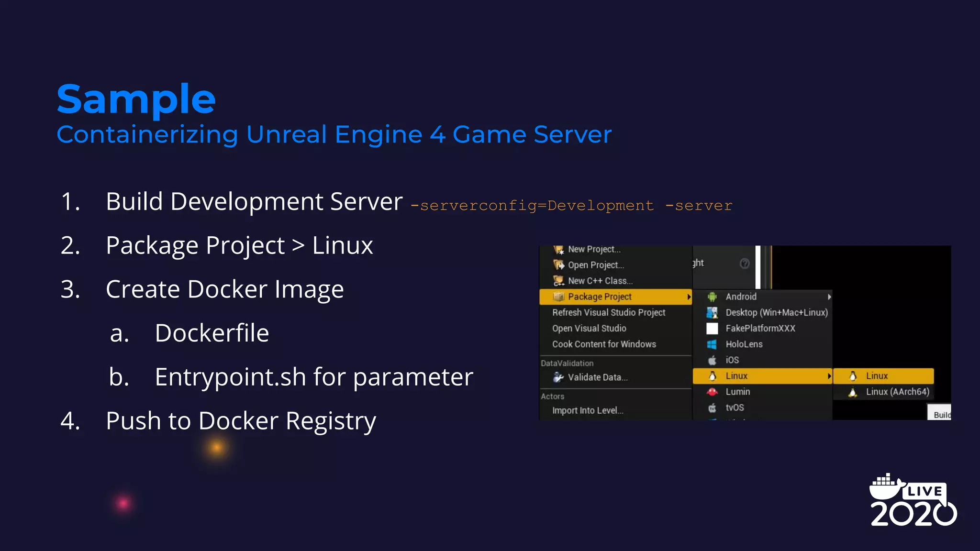This screenshot has height=551, width=980.
Task: Select Linux (AArch64) from the submenu
Action: pyautogui.click(x=897, y=392)
